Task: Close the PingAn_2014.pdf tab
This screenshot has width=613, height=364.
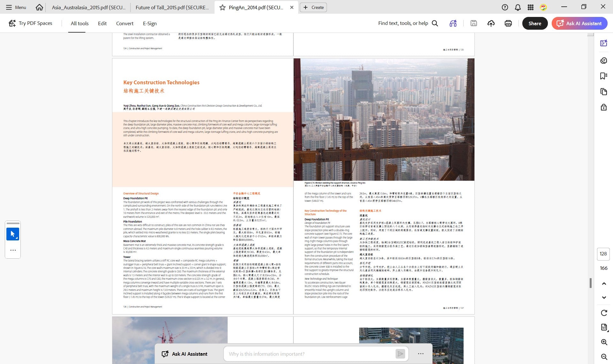Action: 291,7
